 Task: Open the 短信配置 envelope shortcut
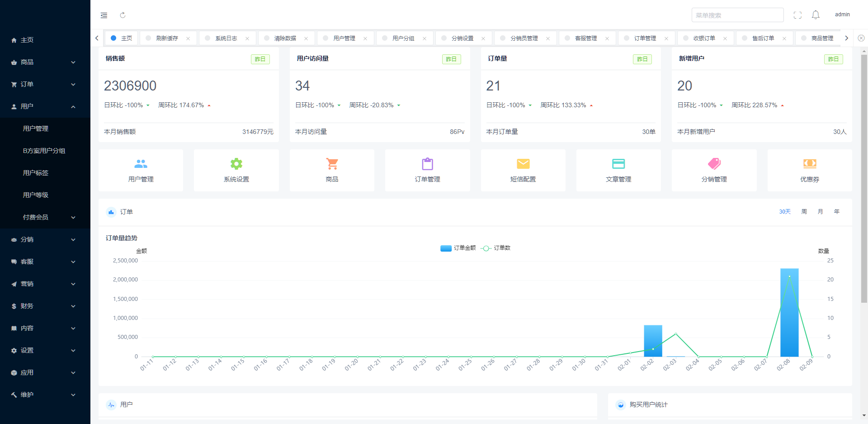click(523, 163)
